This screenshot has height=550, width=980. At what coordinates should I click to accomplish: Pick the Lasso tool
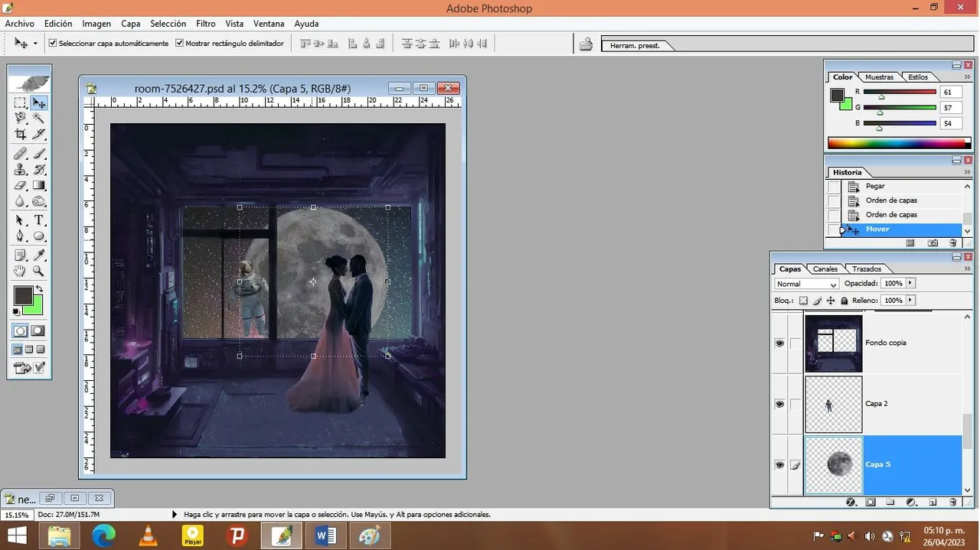(20, 118)
